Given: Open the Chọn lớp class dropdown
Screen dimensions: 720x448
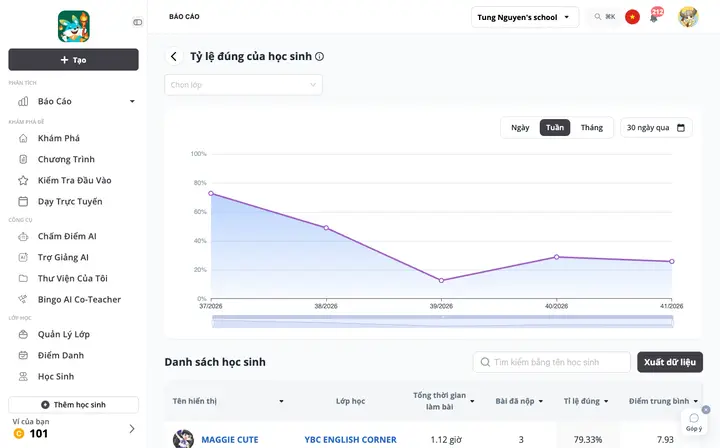Looking at the screenshot, I should coord(243,85).
